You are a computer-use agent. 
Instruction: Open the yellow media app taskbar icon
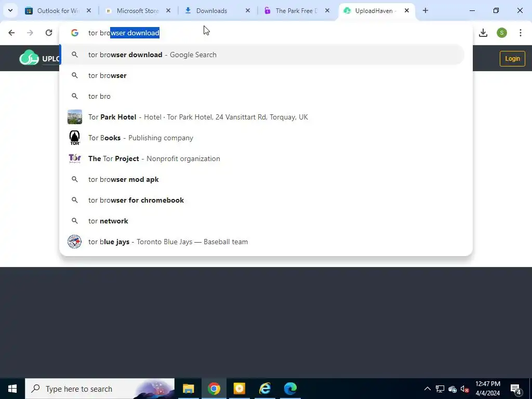point(239,389)
